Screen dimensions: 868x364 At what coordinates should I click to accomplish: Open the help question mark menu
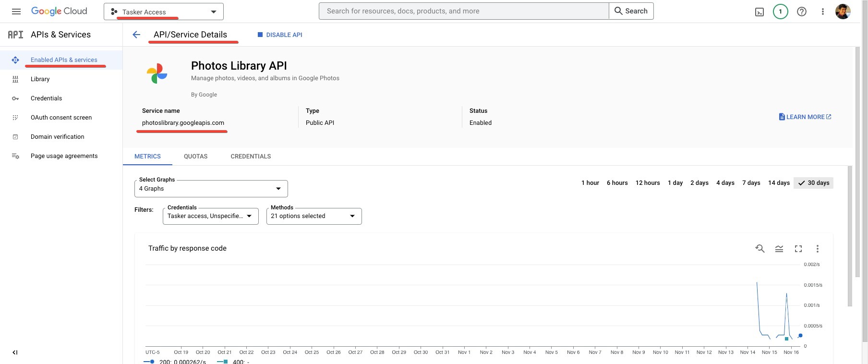click(802, 12)
